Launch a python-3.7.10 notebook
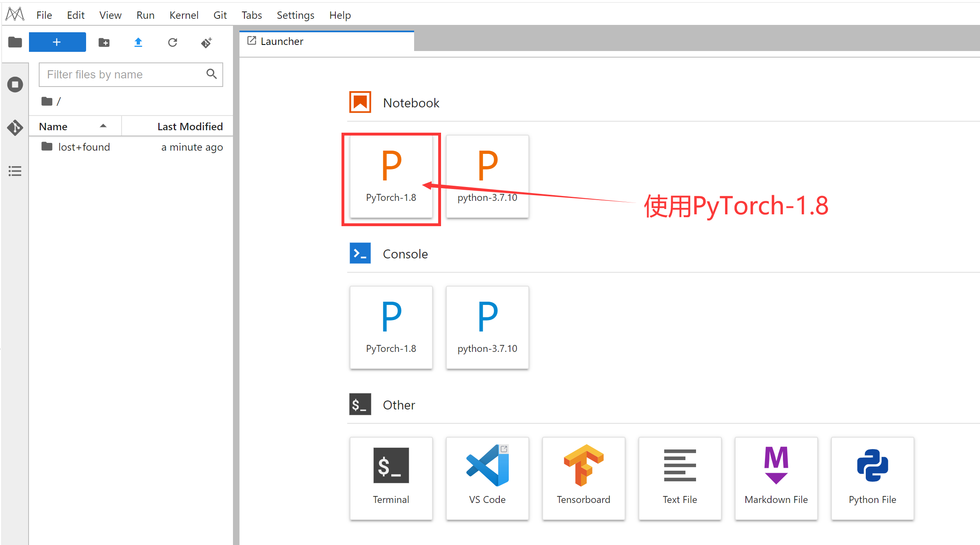 coord(487,177)
